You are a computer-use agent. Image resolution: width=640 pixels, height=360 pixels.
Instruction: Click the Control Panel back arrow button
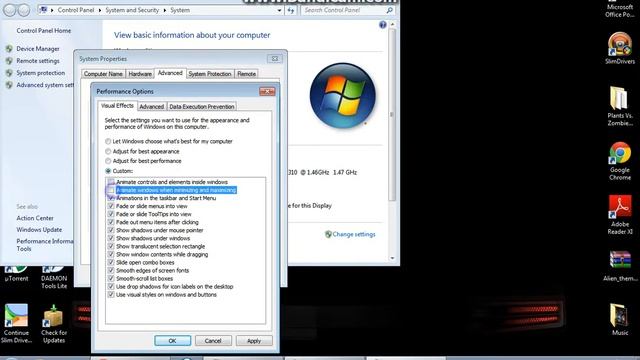click(x=9, y=10)
